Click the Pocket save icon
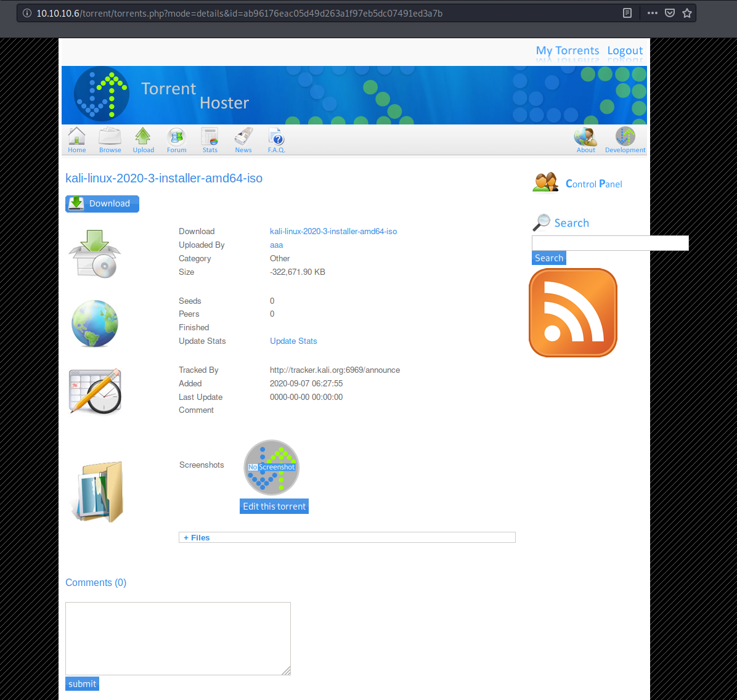The image size is (737, 700). tap(670, 13)
